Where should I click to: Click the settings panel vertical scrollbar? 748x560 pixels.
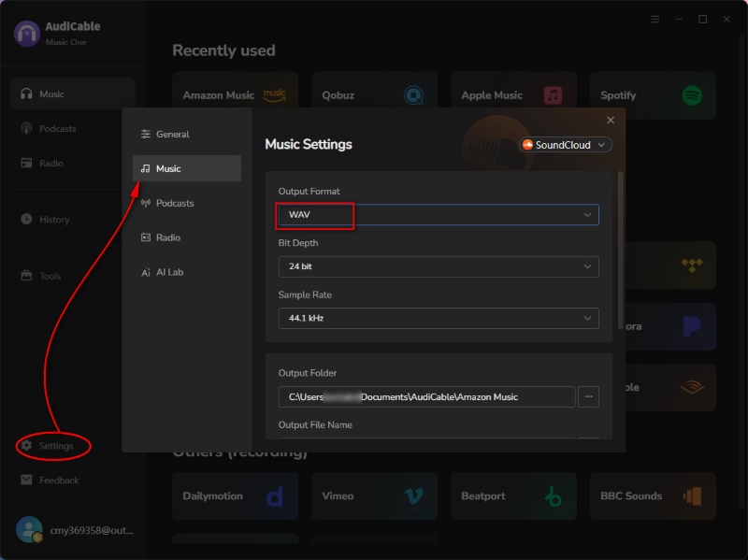pos(620,248)
